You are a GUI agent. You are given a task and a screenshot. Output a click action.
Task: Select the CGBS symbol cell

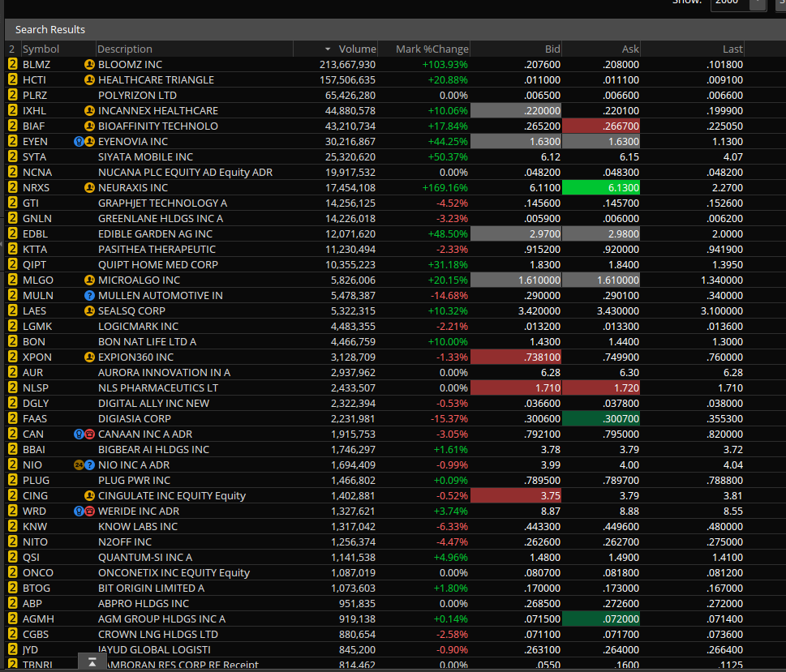pos(36,634)
